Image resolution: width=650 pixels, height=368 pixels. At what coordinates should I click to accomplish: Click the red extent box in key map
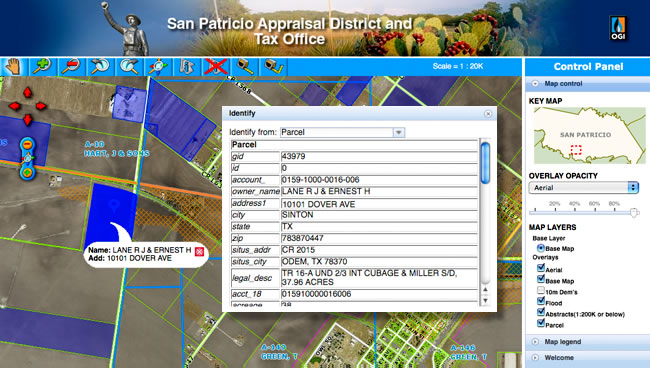point(576,150)
